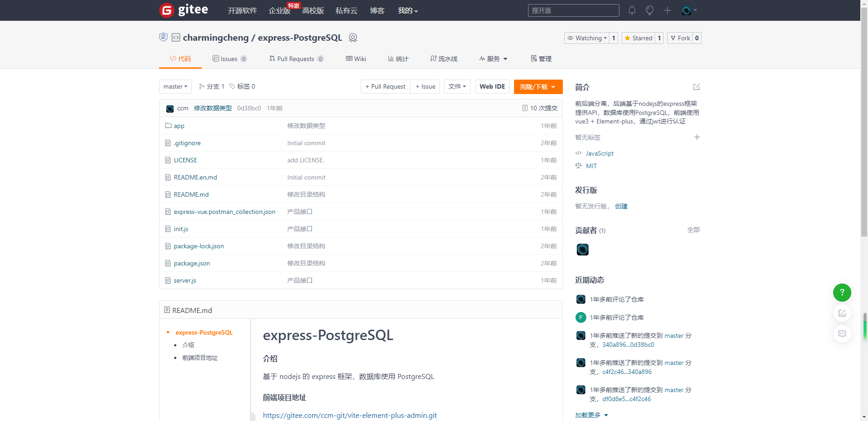This screenshot has width=868, height=421.
Task: Click the contributor avatar under 贡献者
Action: (x=582, y=250)
